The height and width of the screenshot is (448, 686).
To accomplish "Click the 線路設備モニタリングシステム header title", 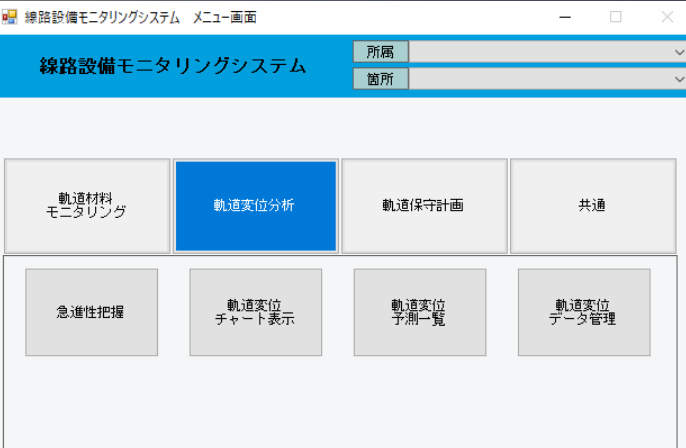I will point(173,66).
